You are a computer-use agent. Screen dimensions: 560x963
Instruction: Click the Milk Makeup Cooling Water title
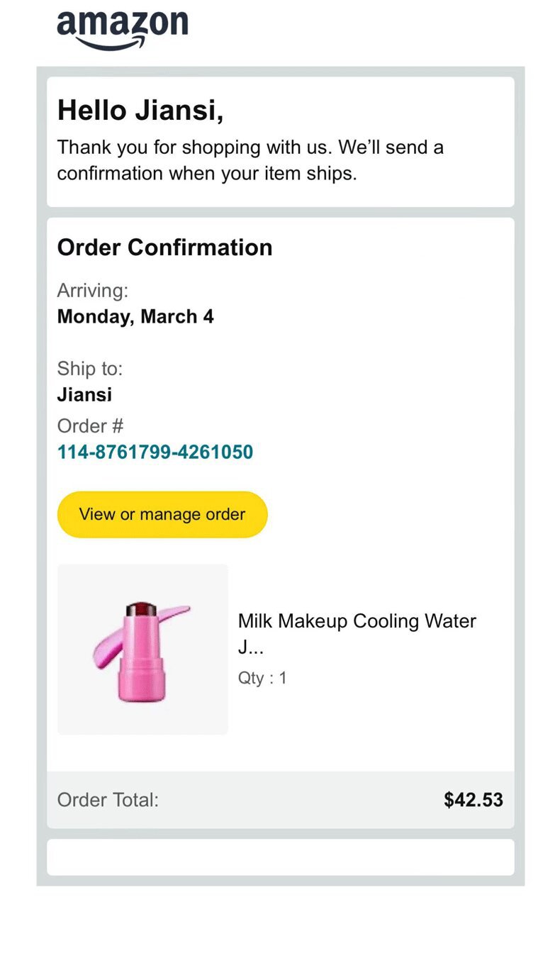357,621
